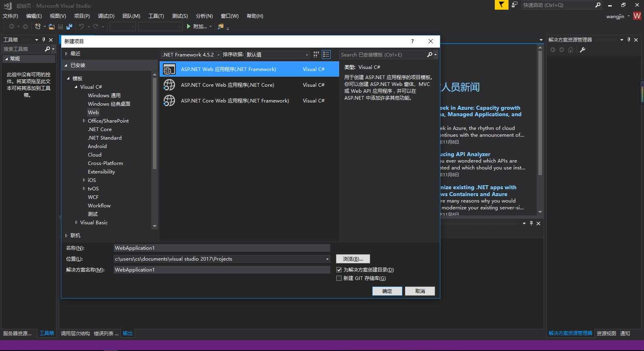The image size is (644, 351).
Task: Open the .NET Framework 4.5.2 version dropdown
Action: click(x=191, y=54)
